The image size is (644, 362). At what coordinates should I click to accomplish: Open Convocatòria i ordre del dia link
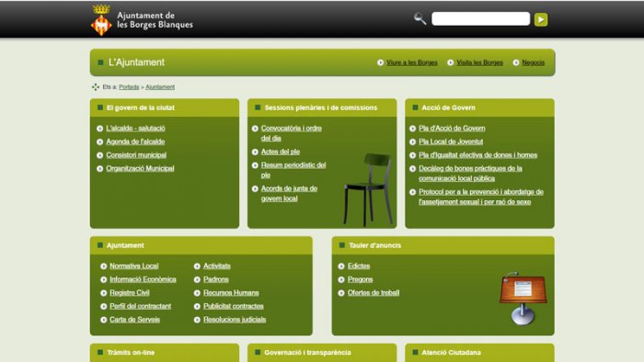[x=292, y=133]
